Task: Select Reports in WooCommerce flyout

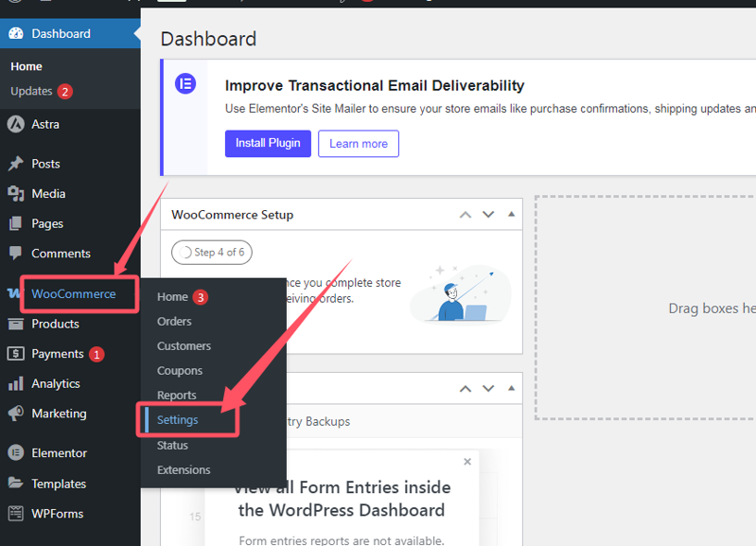Action: [177, 395]
